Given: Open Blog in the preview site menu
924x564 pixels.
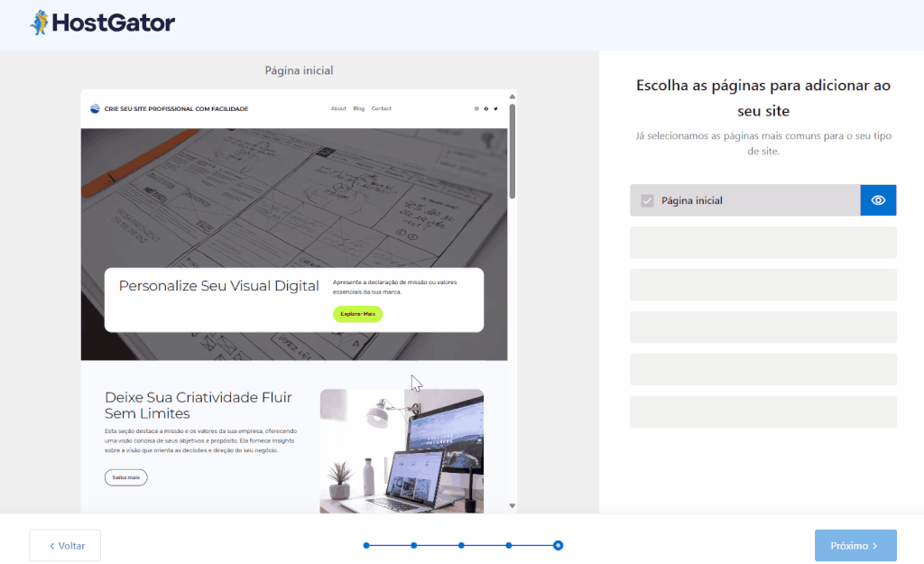Looking at the screenshot, I should (x=359, y=108).
